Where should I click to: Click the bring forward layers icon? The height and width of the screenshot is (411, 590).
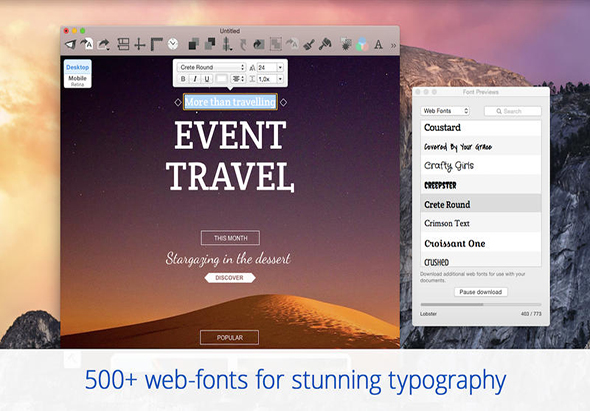coord(193,44)
